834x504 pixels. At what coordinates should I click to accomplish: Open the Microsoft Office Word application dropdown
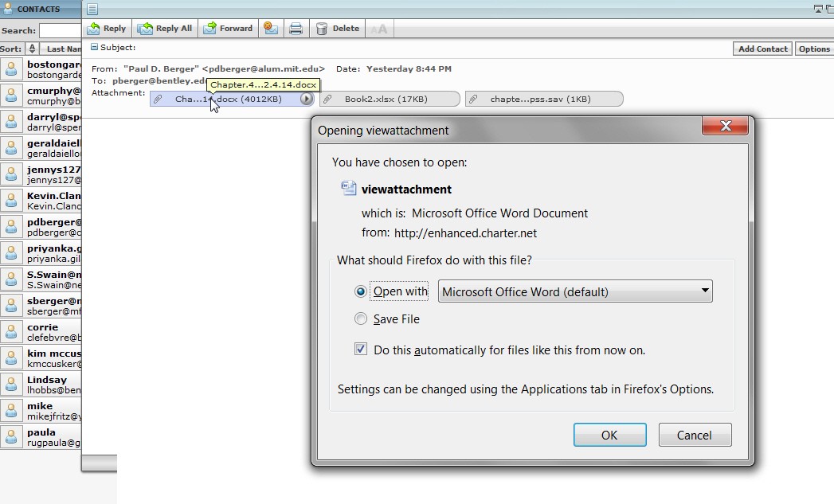point(575,291)
